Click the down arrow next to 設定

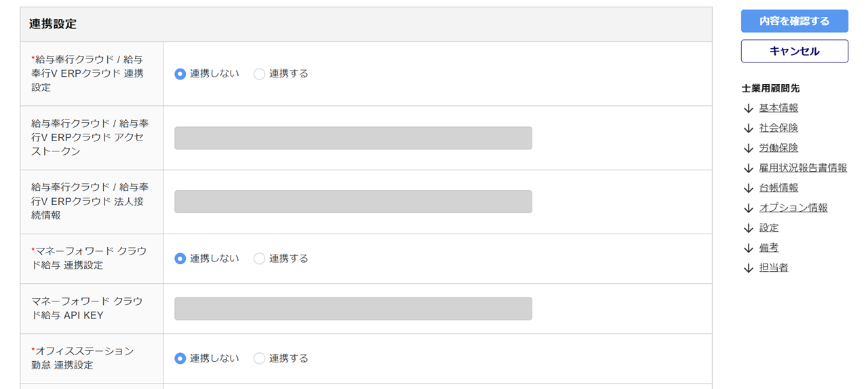pos(749,228)
